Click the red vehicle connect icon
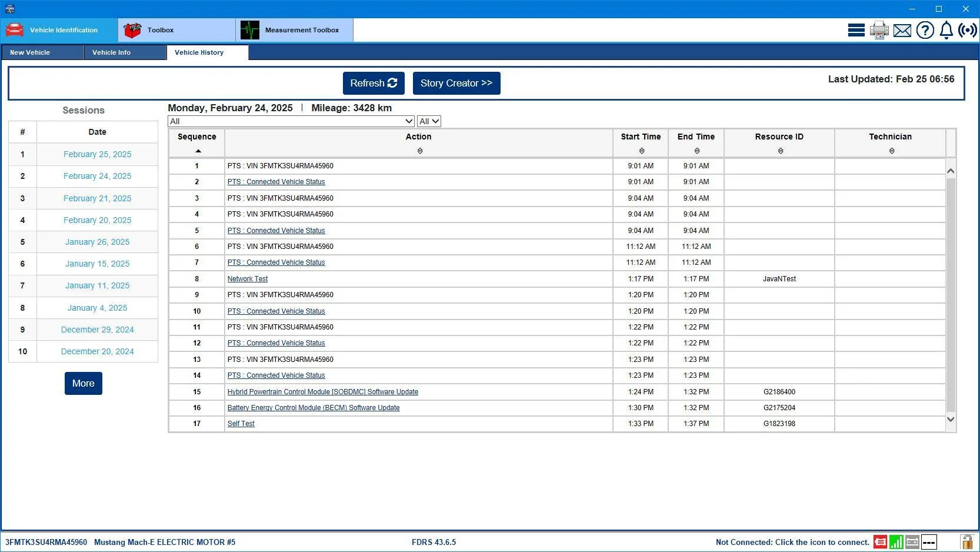 [x=880, y=542]
